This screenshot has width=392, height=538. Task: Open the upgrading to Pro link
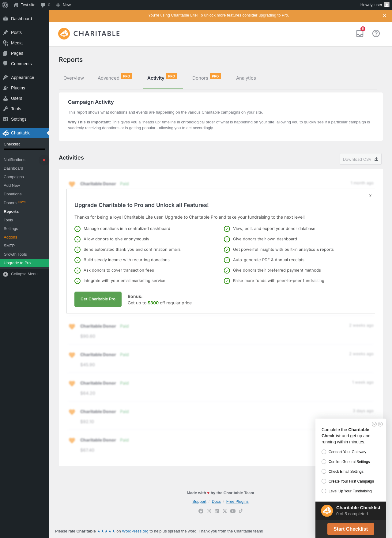tap(273, 15)
